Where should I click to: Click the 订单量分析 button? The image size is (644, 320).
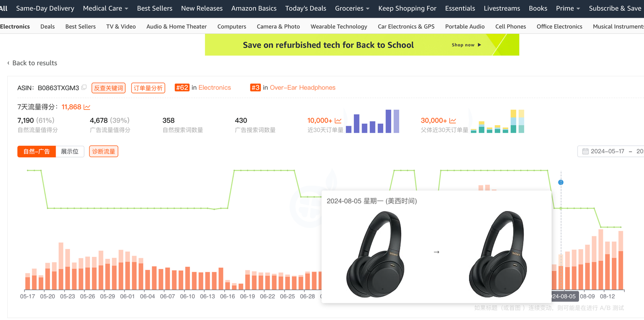coord(148,88)
